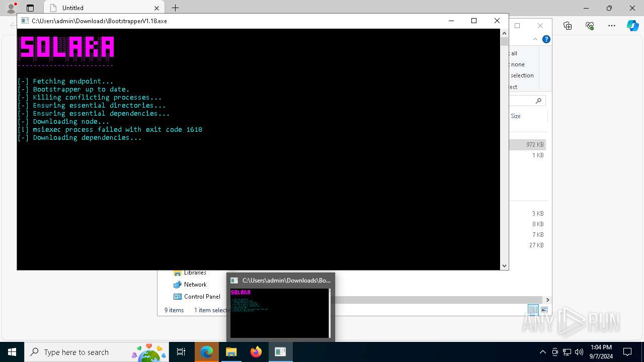Maximize the BootstrapperV1.18.exe console window

(x=474, y=21)
